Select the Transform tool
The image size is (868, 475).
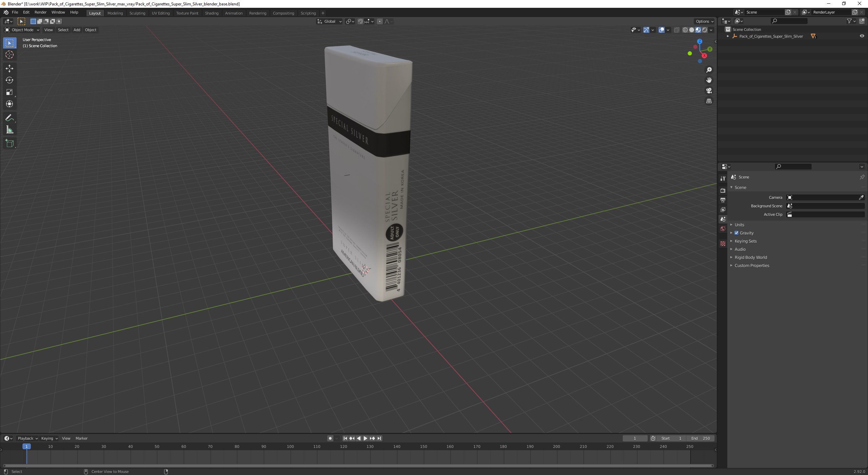point(9,104)
